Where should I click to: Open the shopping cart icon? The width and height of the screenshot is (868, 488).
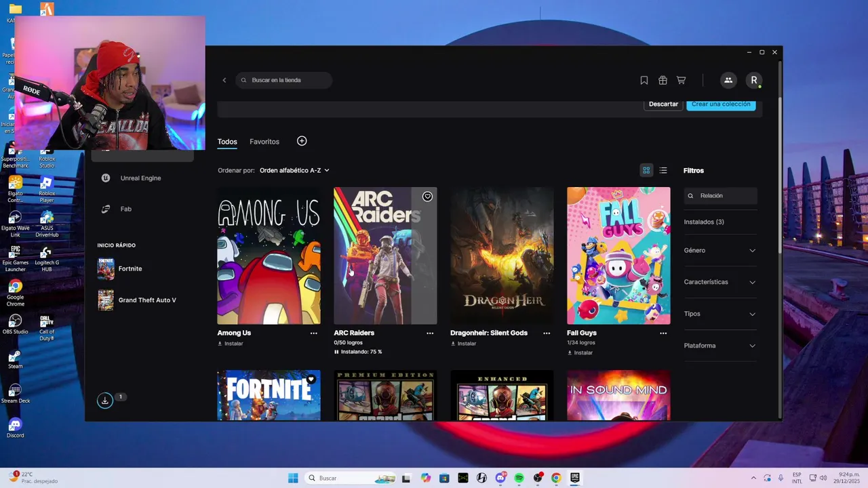[x=681, y=80]
